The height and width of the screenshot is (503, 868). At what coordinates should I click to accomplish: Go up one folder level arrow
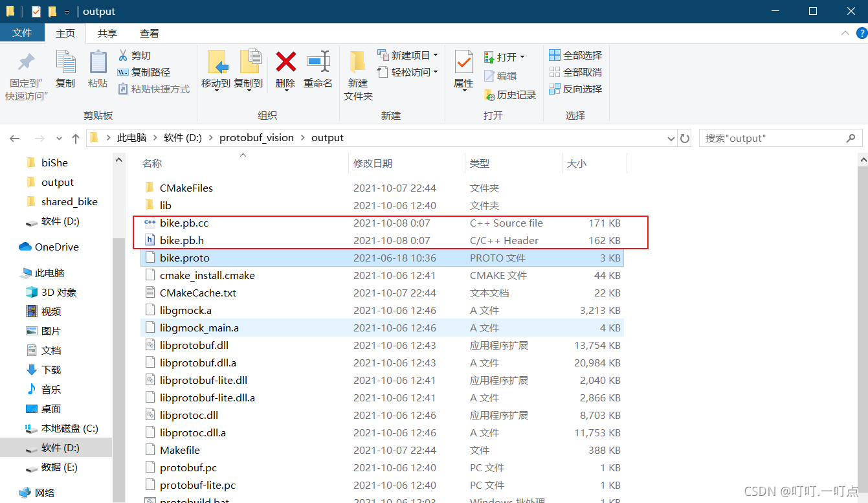coord(76,139)
